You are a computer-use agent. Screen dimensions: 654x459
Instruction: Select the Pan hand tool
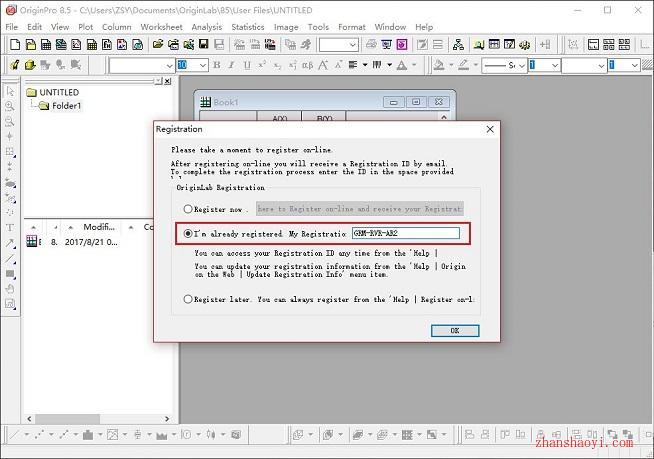pyautogui.click(x=10, y=289)
